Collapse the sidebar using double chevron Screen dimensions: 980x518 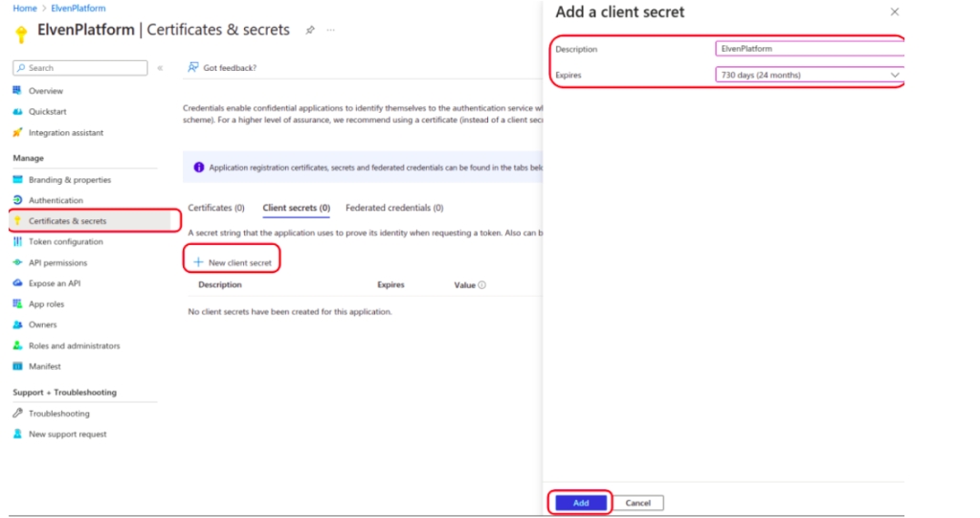point(160,68)
